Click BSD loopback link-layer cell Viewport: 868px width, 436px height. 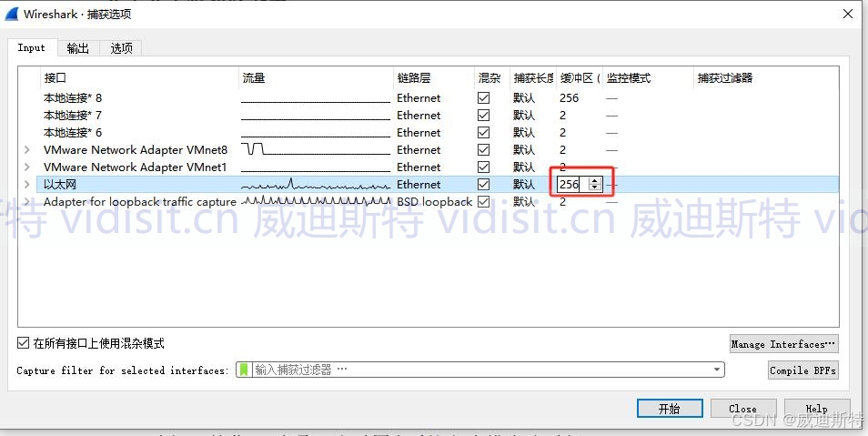(x=435, y=202)
